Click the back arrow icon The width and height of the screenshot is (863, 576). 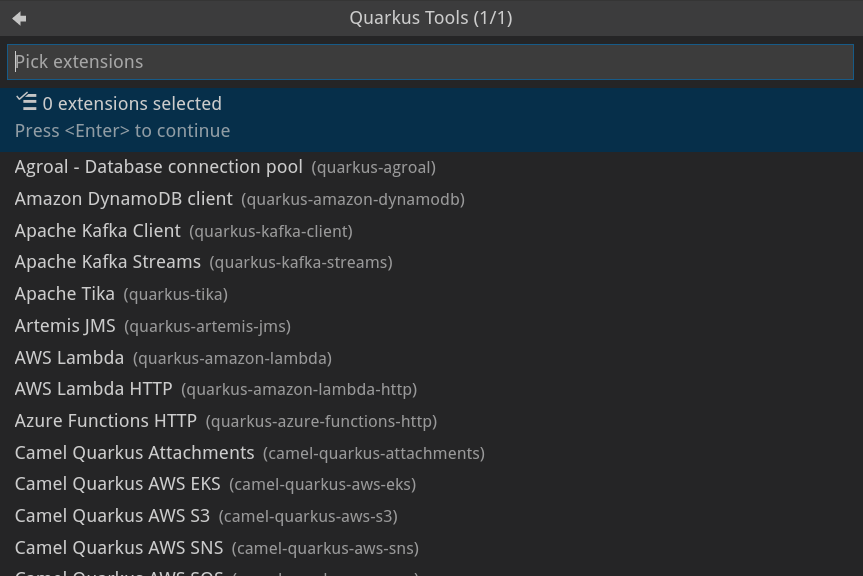(x=19, y=18)
